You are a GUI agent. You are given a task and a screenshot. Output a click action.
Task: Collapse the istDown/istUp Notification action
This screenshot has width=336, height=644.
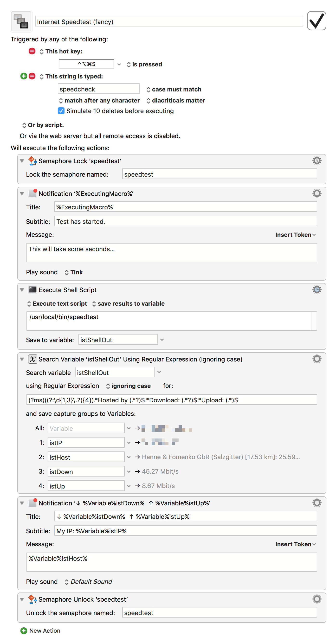pos(22,503)
